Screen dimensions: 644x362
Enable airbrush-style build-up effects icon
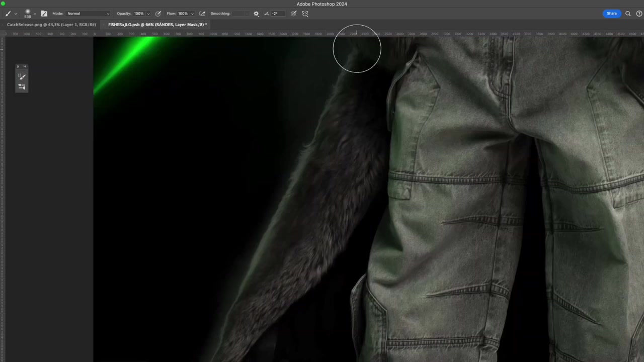(202, 14)
